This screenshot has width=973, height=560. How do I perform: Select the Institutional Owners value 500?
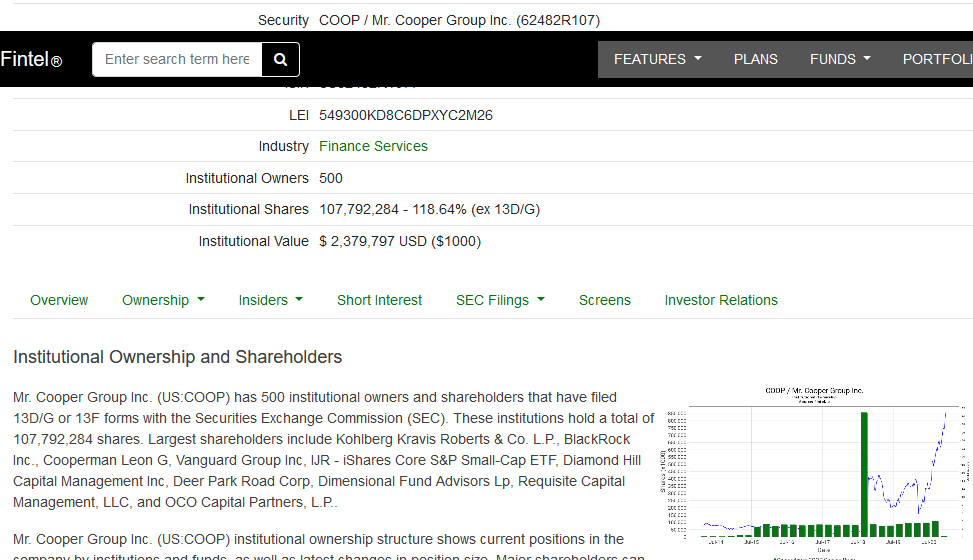(331, 178)
